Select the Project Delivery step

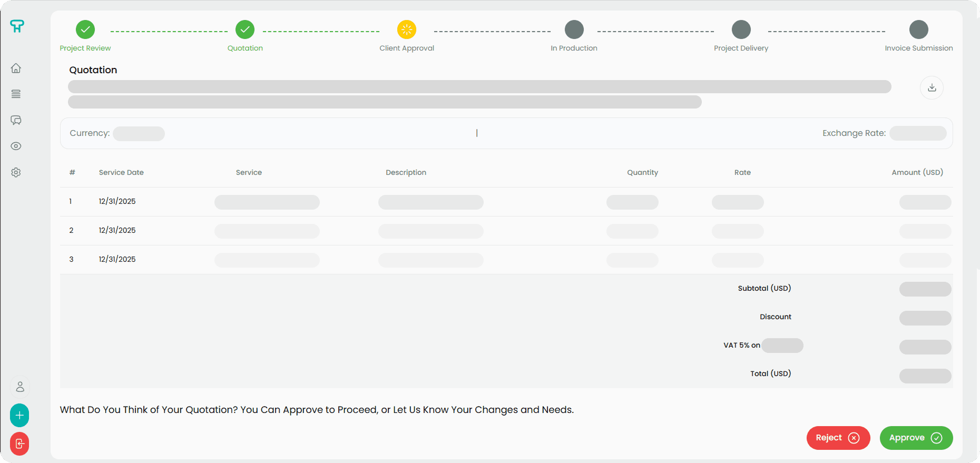coord(741,29)
